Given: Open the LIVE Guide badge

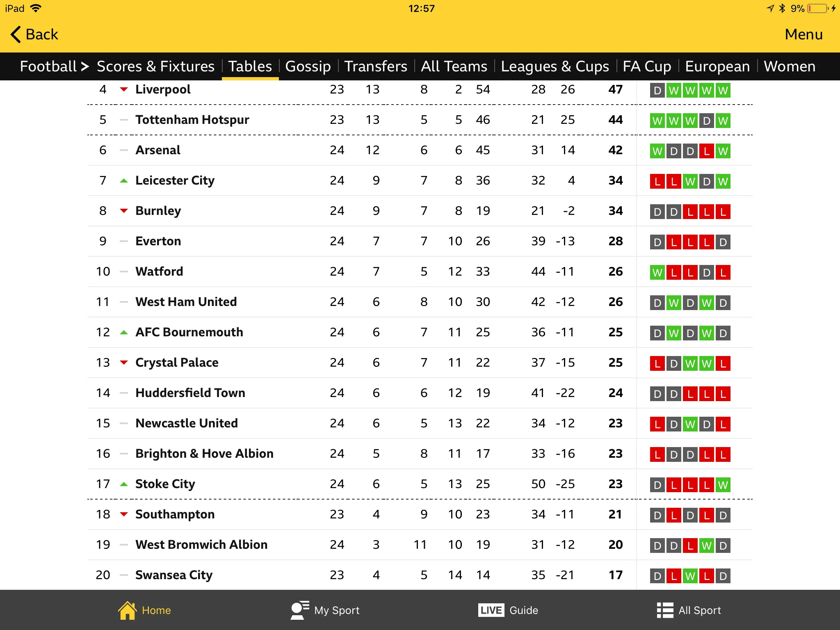Looking at the screenshot, I should point(491,610).
